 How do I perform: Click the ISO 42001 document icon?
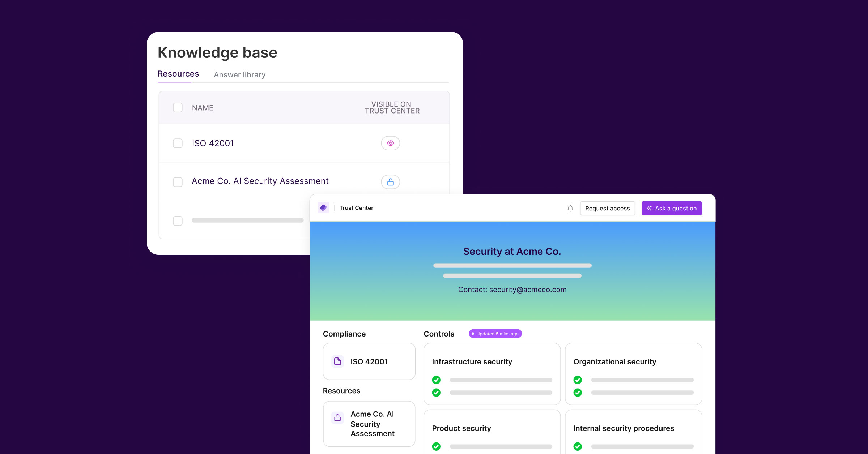[x=337, y=361]
